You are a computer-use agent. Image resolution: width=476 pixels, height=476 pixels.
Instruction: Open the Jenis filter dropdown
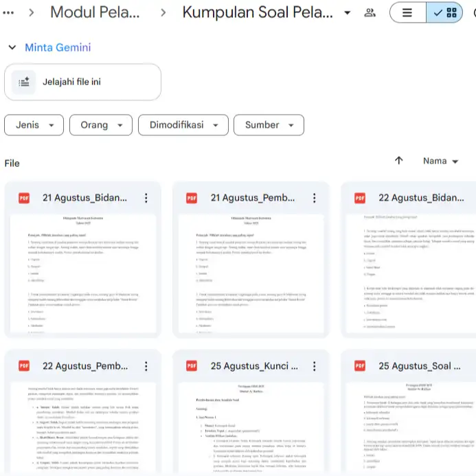pyautogui.click(x=34, y=125)
